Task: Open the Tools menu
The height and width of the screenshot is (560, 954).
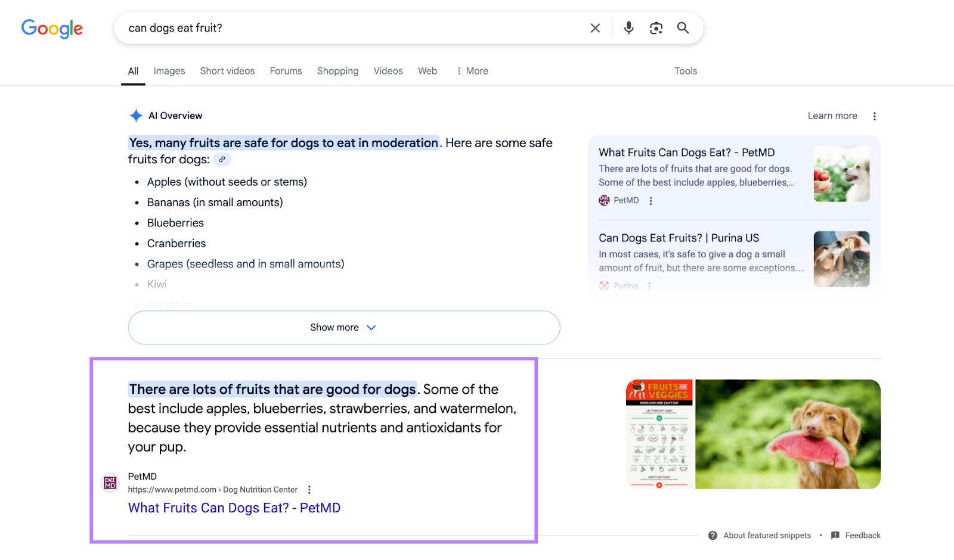Action: [x=685, y=70]
